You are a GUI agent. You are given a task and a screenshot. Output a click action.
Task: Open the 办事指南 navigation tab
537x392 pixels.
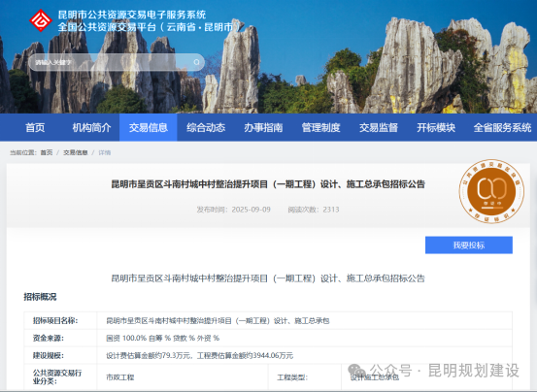click(x=263, y=127)
